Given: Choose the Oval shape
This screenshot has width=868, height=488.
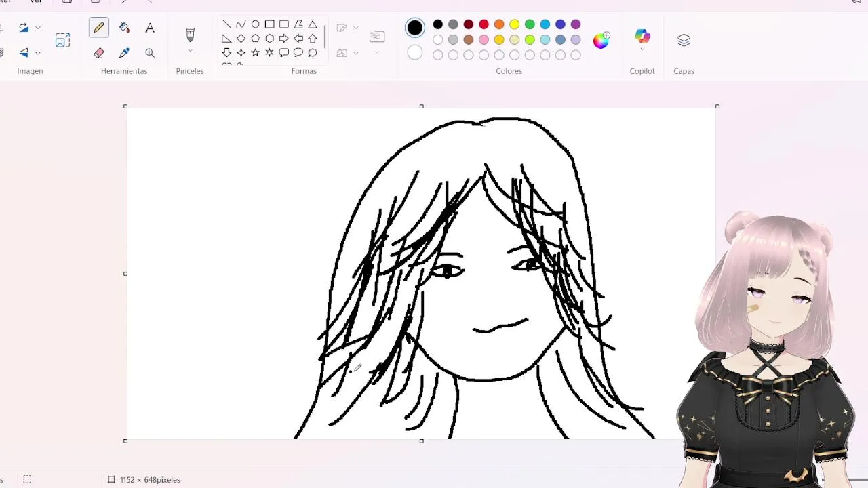Looking at the screenshot, I should click(255, 24).
